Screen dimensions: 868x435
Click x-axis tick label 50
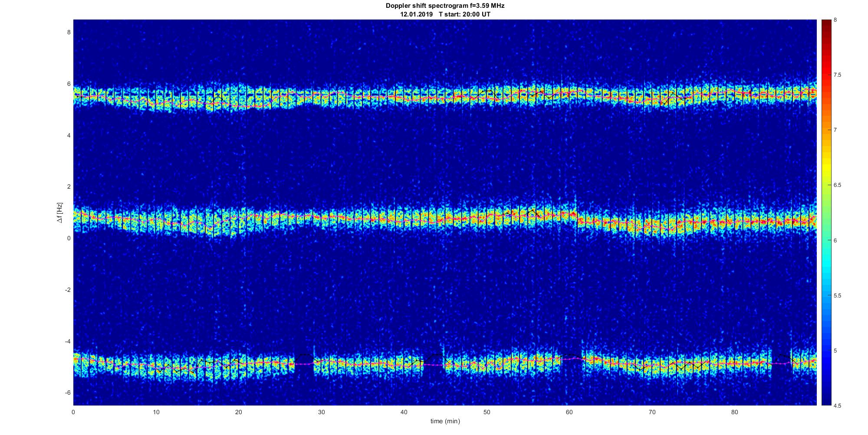point(487,412)
